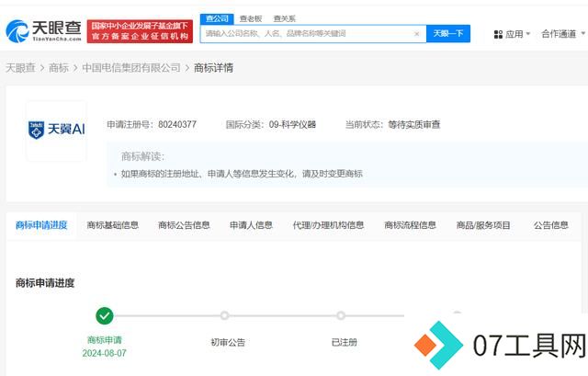Click 商标详情 breadcrumb text
Image resolution: width=588 pixels, height=376 pixels.
pos(213,68)
